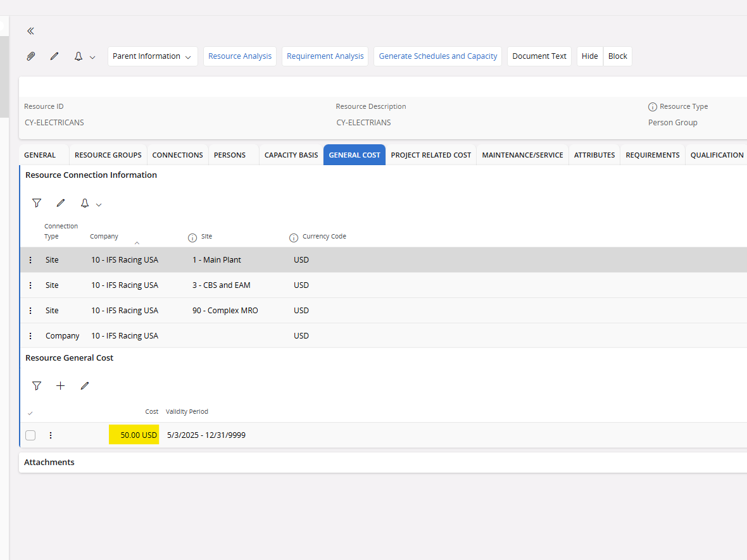Expand the top toolbar bell dropdown arrow

click(x=92, y=57)
